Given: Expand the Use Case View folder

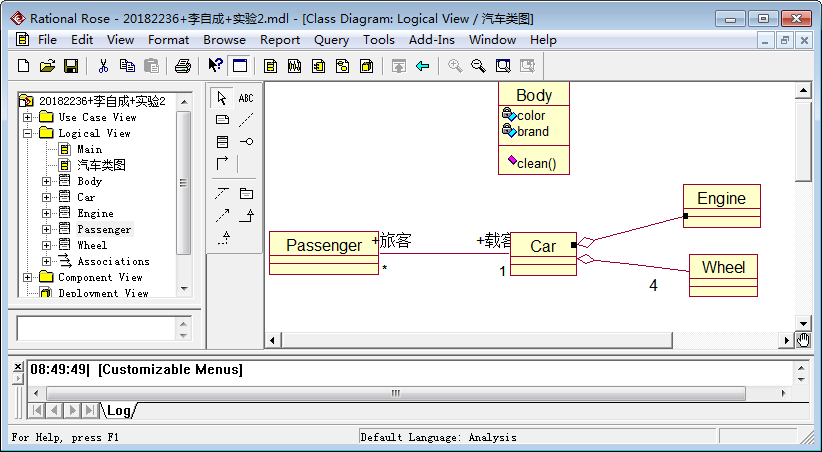Looking at the screenshot, I should coord(28,117).
